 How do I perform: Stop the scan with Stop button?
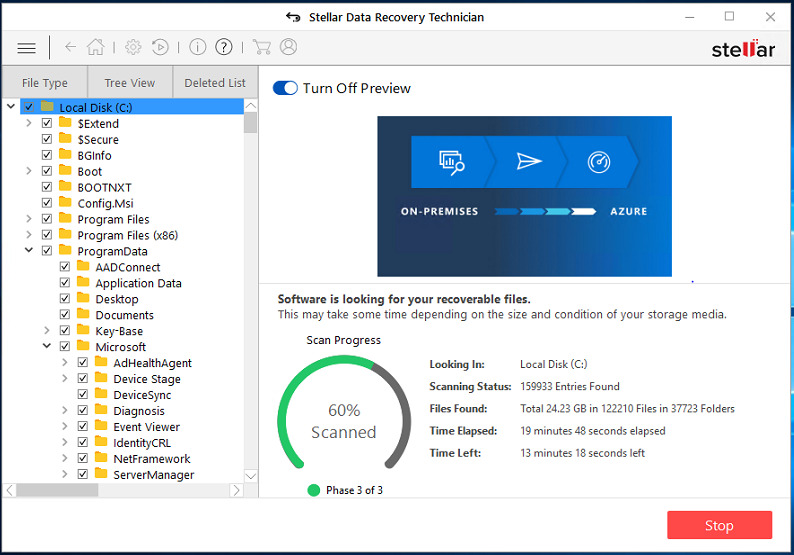(719, 525)
